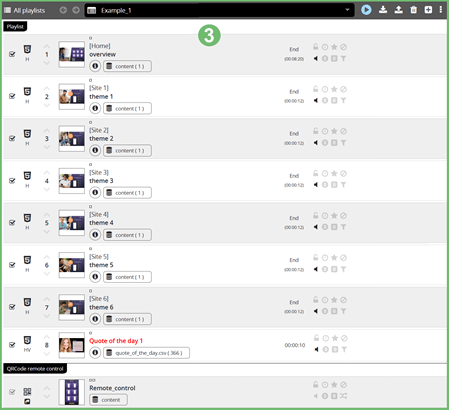Expand the Example_1 playlist dropdown

point(347,10)
